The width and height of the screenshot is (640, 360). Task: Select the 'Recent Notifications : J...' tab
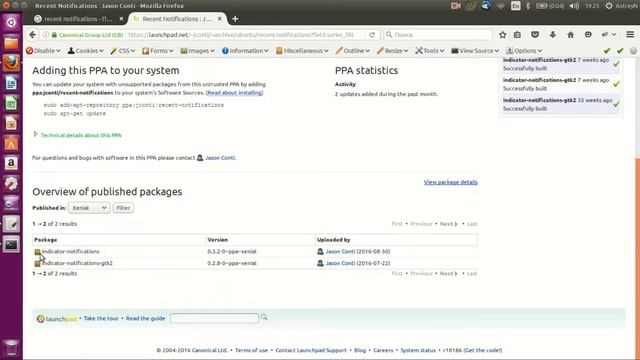click(x=177, y=19)
